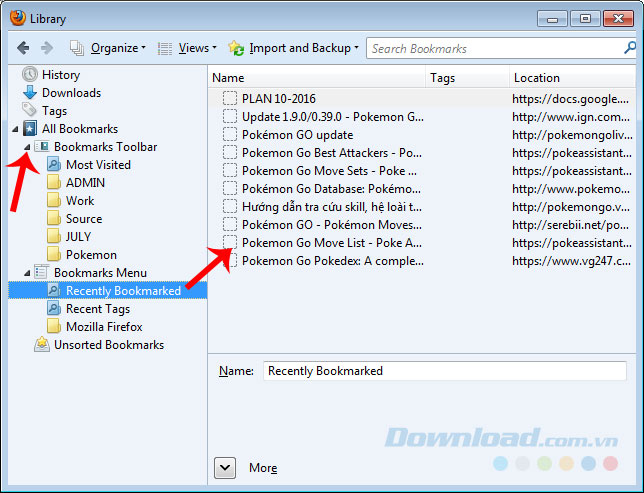The width and height of the screenshot is (644, 493).
Task: Select Downloads in the sidebar
Action: coord(71,93)
